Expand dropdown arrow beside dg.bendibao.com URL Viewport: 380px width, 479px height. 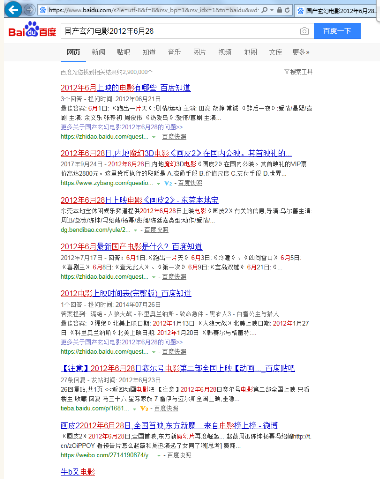tap(135, 230)
